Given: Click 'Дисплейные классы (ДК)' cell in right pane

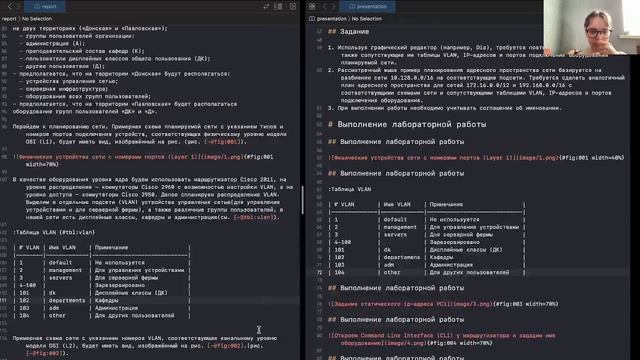Looking at the screenshot, I should coord(466,250).
